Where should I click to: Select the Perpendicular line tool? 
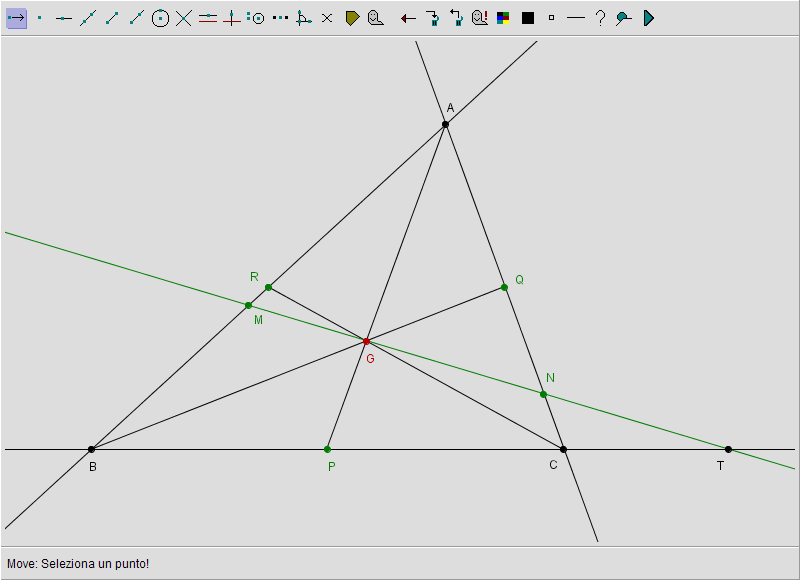pos(232,18)
